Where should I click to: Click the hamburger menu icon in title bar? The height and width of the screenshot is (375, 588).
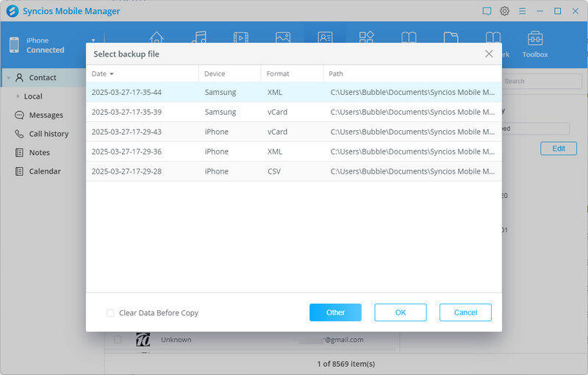tap(523, 11)
